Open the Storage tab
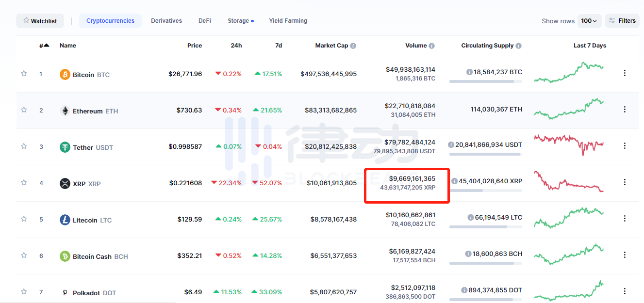This screenshot has width=644, height=303. (x=240, y=21)
